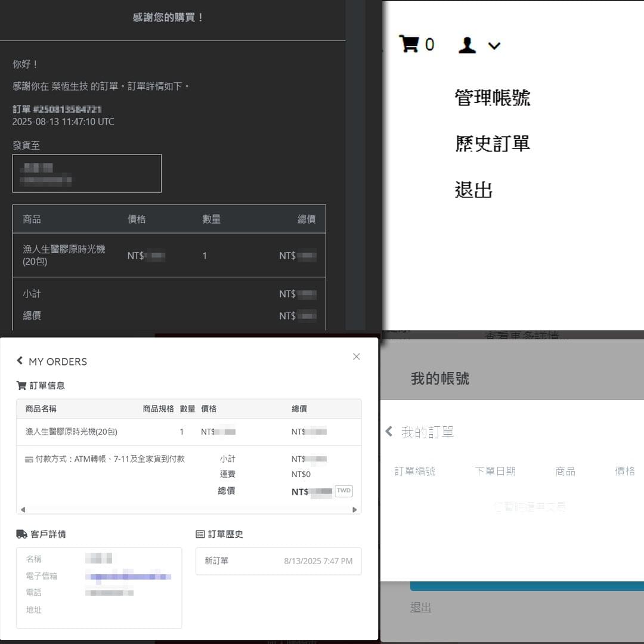Click email product cell 漁人生醫膠原時光機 (20包)

(64, 255)
